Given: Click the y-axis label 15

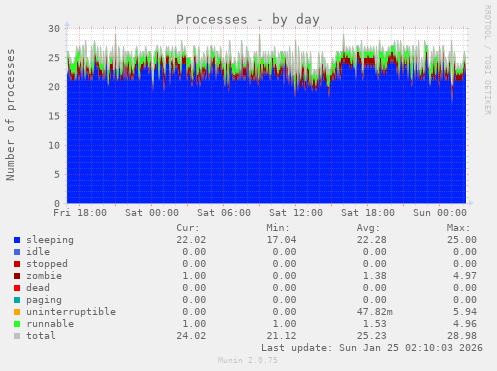Looking at the screenshot, I should tap(54, 116).
